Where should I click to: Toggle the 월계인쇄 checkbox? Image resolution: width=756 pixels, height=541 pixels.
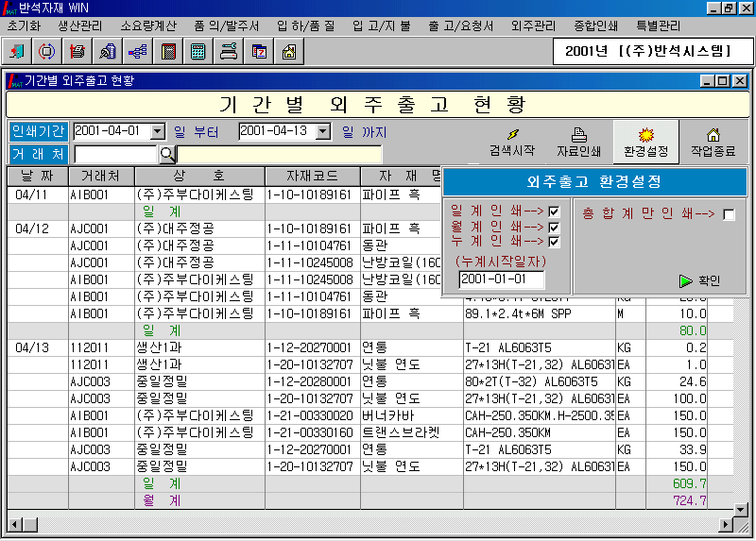pos(555,227)
